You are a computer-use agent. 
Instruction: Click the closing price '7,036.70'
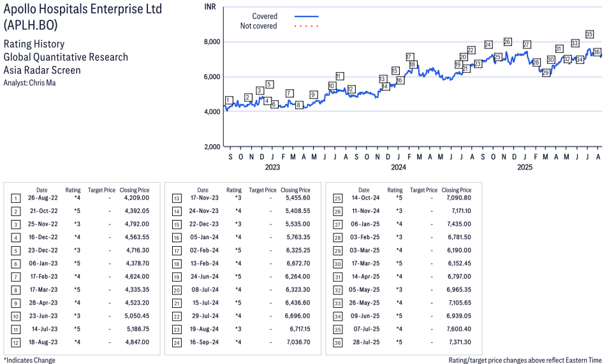tap(298, 342)
